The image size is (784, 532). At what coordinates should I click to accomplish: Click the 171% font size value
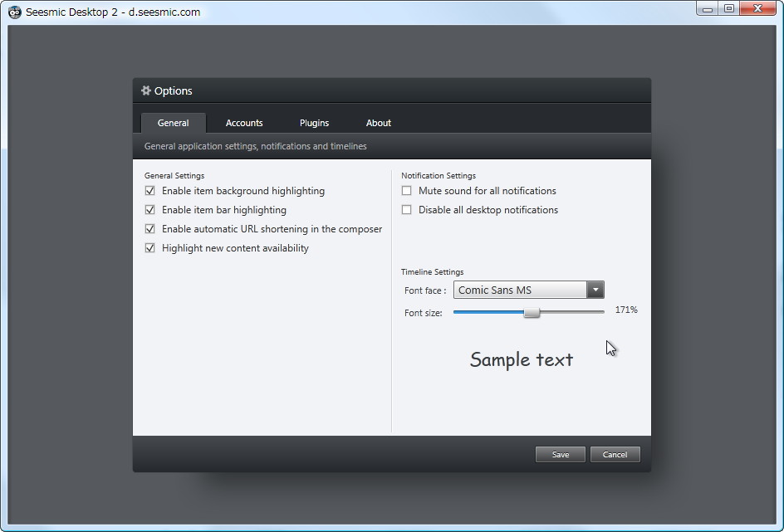tap(626, 310)
